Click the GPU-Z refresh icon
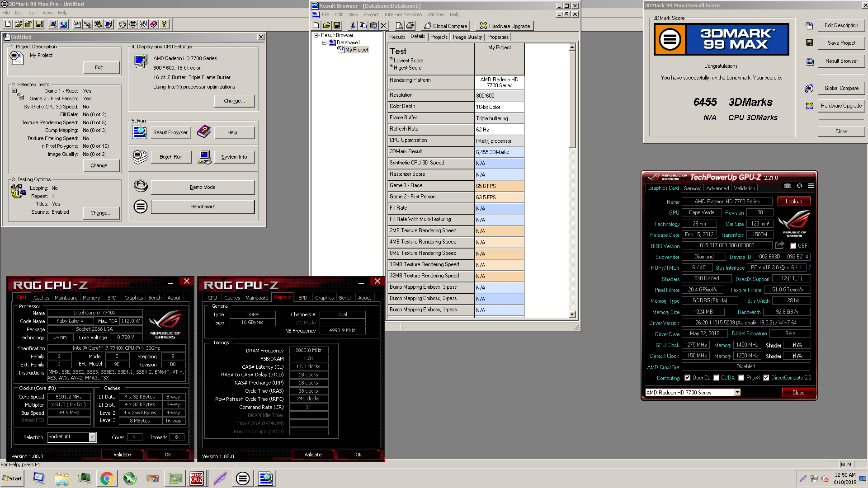The width and height of the screenshot is (868, 488). (799, 186)
